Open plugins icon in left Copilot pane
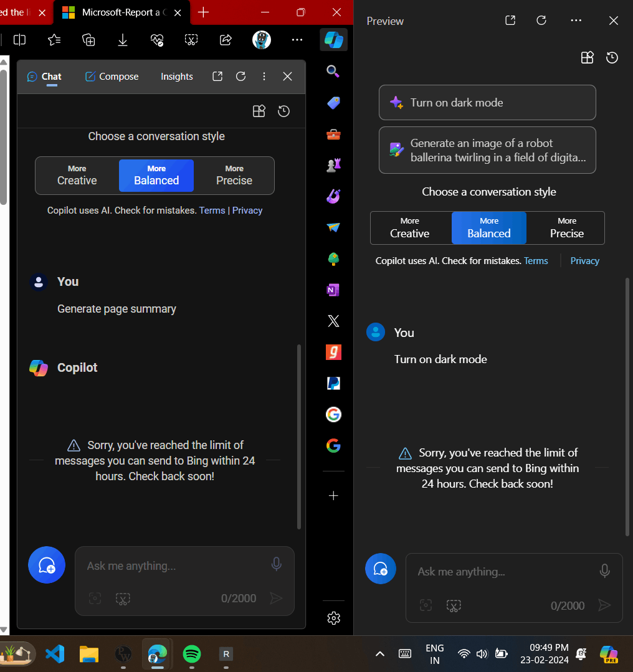This screenshot has width=633, height=672. pos(259,111)
